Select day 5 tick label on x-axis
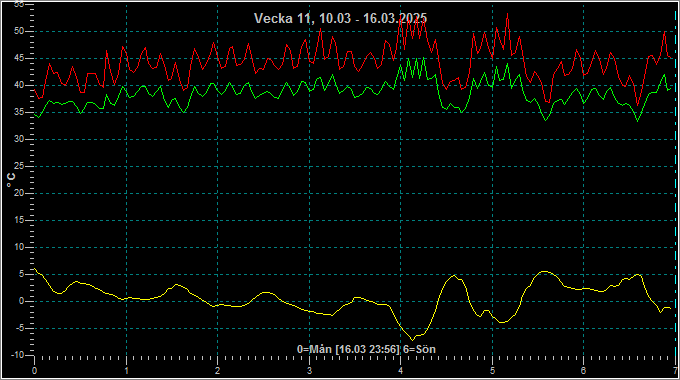 pyautogui.click(x=492, y=371)
